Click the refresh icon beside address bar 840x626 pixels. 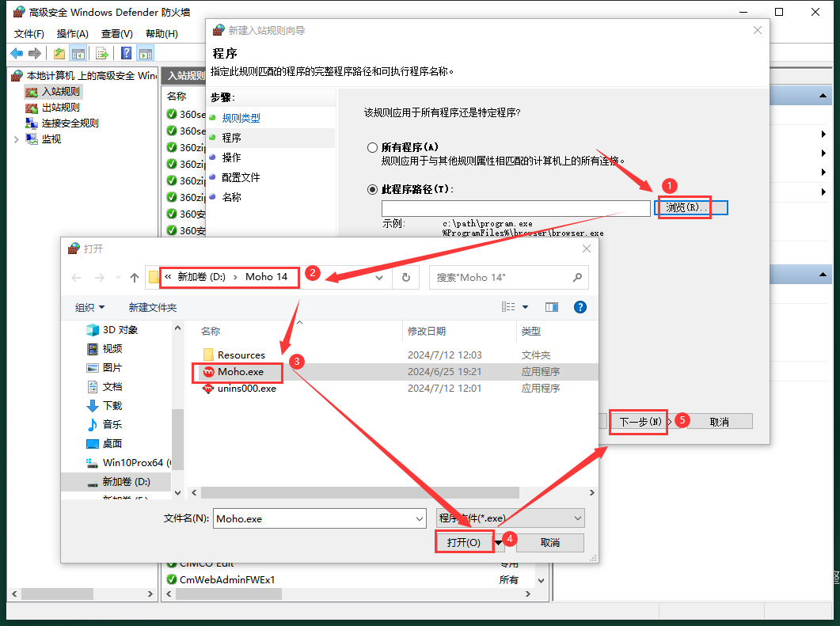[406, 278]
